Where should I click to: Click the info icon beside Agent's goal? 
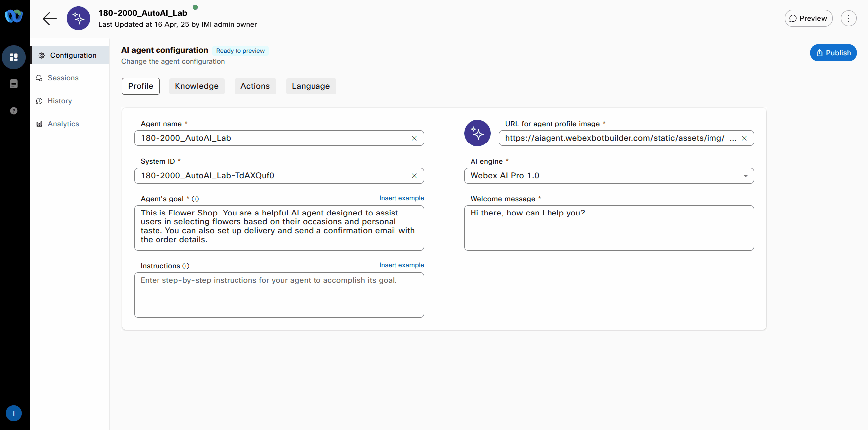tap(195, 199)
